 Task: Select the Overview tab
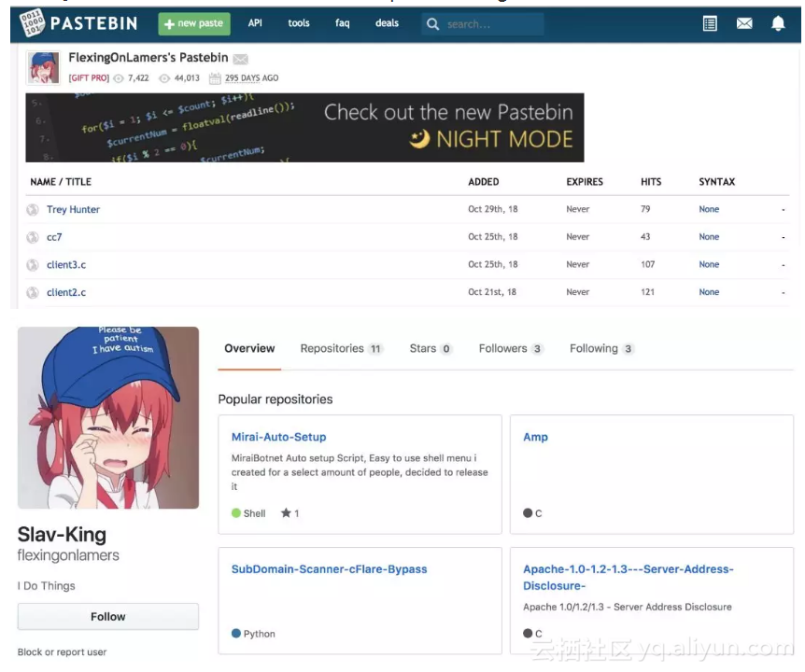[x=249, y=348]
